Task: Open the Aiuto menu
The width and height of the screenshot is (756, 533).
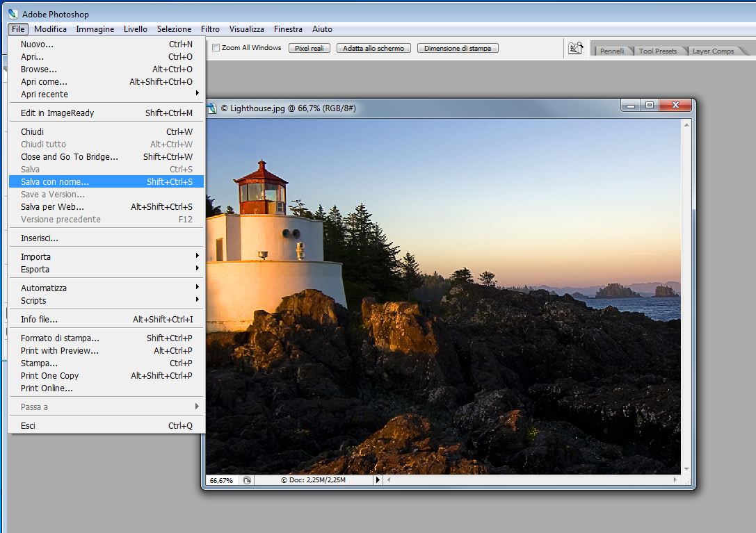Action: (322, 29)
